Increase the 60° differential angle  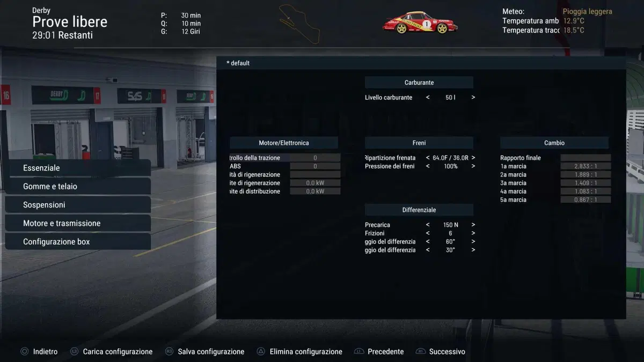tap(473, 242)
